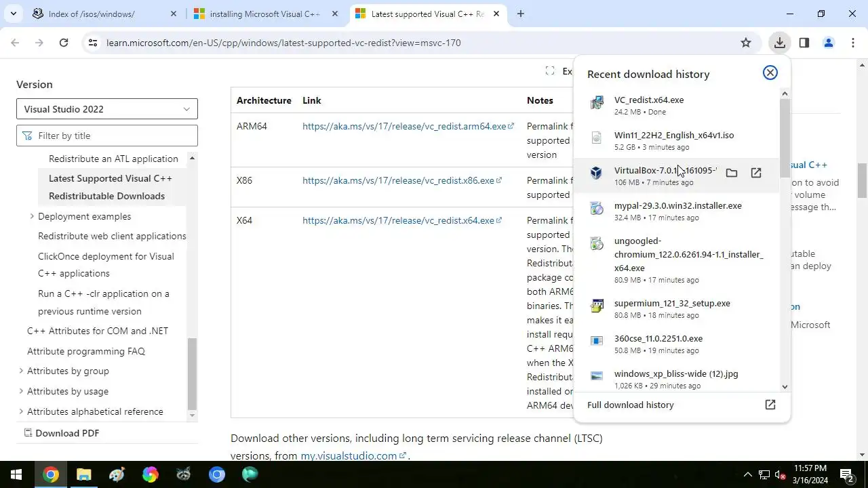The image size is (868, 488).
Task: Open Redistribute an ATL application
Action: pyautogui.click(x=113, y=159)
